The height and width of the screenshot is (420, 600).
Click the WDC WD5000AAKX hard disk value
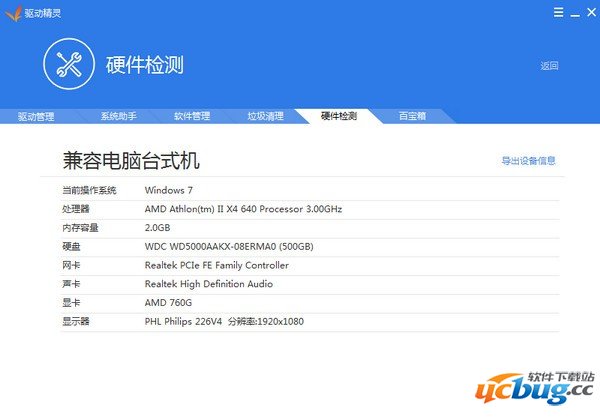pos(229,246)
